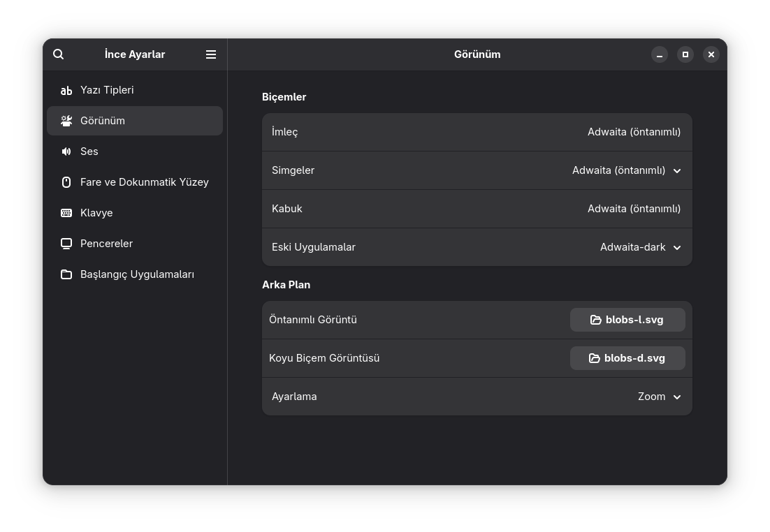Click the Ses speaker icon
Image resolution: width=770 pixels, height=532 pixels.
pos(66,152)
